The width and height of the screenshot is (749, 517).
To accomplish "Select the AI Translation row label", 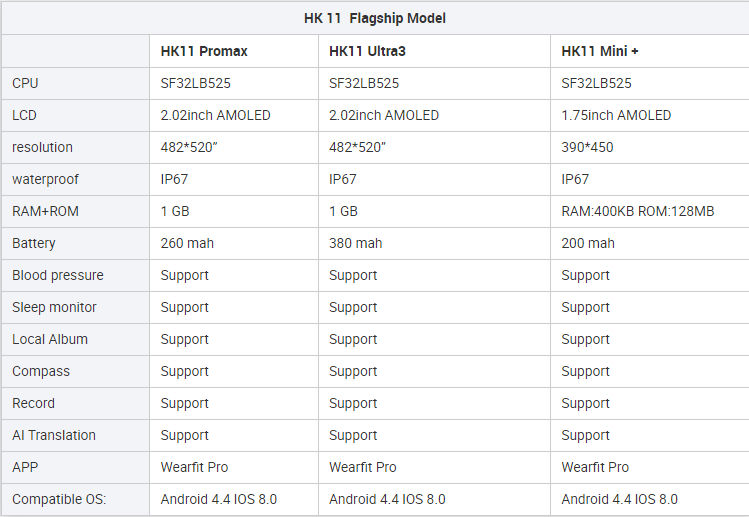I will pos(54,435).
